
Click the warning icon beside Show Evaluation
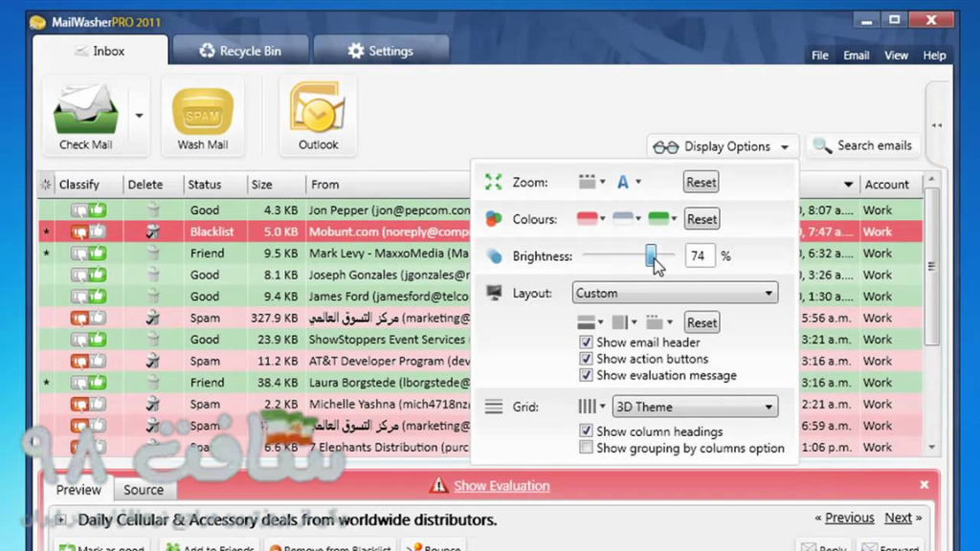click(438, 485)
